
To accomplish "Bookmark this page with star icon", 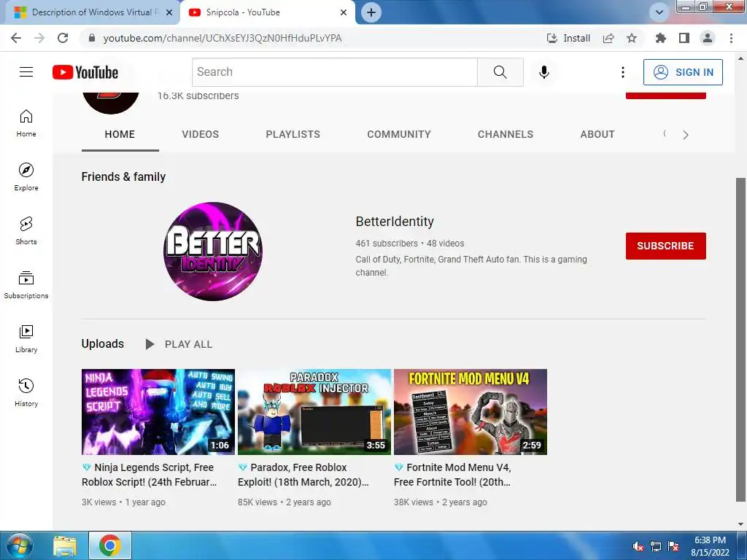I will (x=632, y=38).
